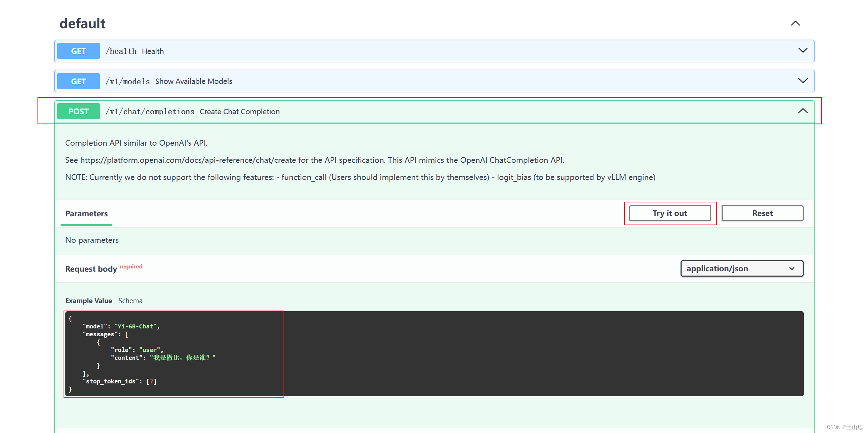Open the application/json content type dropdown
Viewport: 868px width, 433px height.
pyautogui.click(x=742, y=268)
